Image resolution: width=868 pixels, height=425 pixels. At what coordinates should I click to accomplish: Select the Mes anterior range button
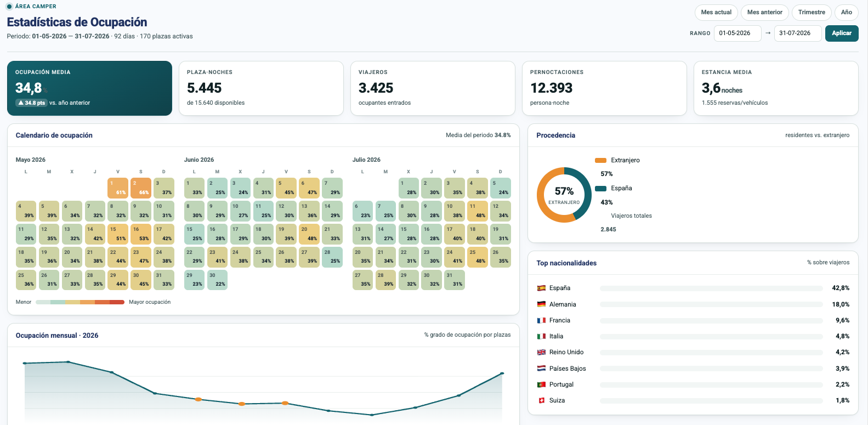[765, 12]
